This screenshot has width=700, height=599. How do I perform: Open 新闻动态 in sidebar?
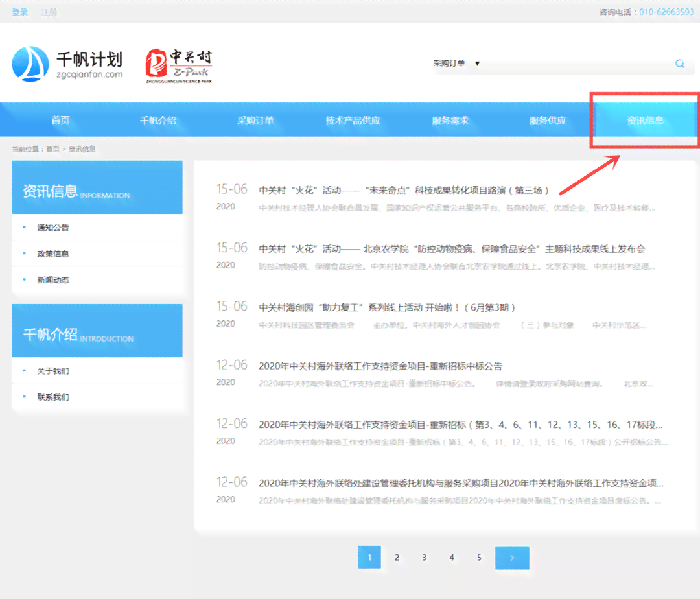coord(53,280)
